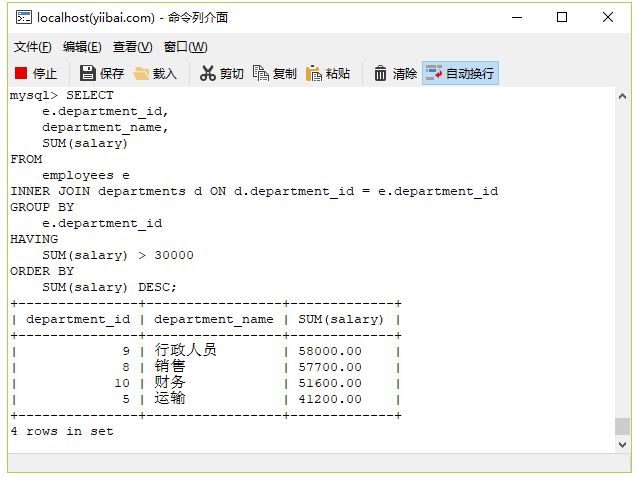Click the value 57700.00
This screenshot has height=478, width=639.
[x=330, y=367]
